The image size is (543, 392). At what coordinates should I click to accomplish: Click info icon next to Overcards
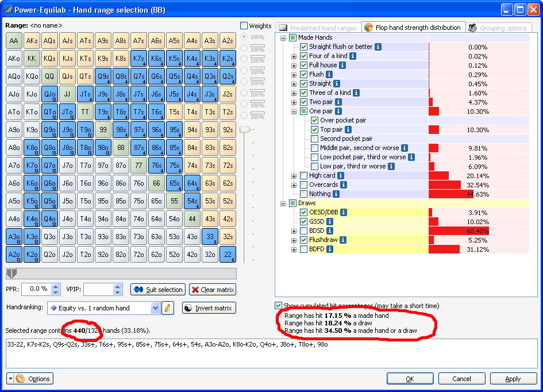pyautogui.click(x=344, y=185)
